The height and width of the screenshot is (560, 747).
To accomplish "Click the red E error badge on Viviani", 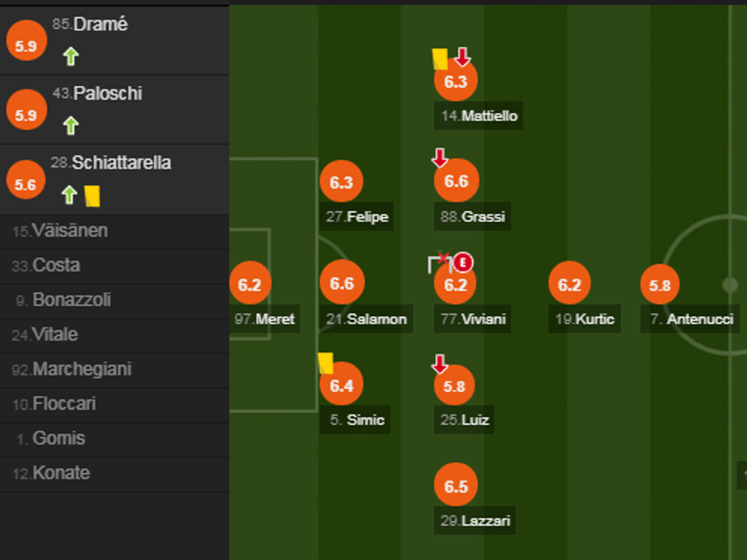I will point(463,264).
